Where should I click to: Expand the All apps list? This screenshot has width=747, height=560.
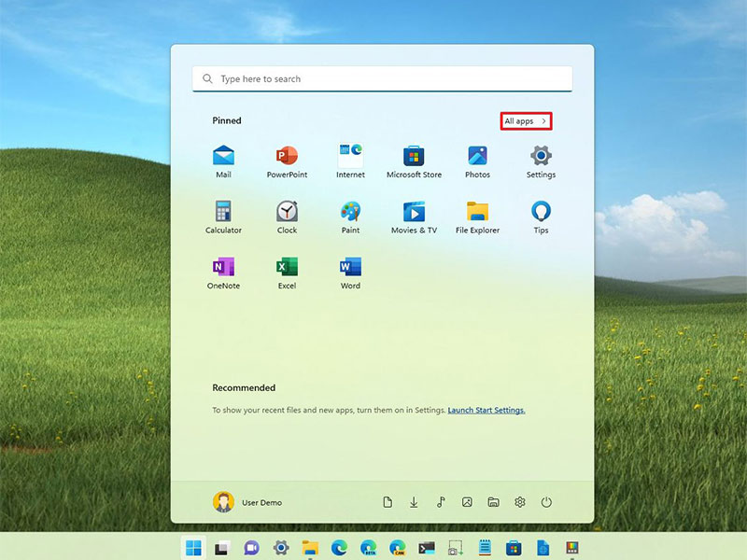tap(526, 121)
